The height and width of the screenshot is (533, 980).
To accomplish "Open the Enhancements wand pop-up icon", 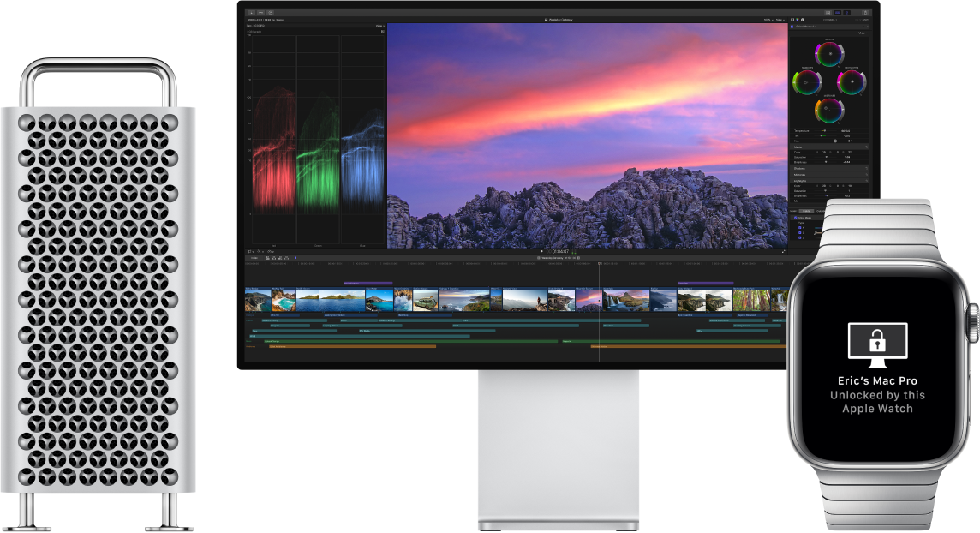I will tap(260, 251).
